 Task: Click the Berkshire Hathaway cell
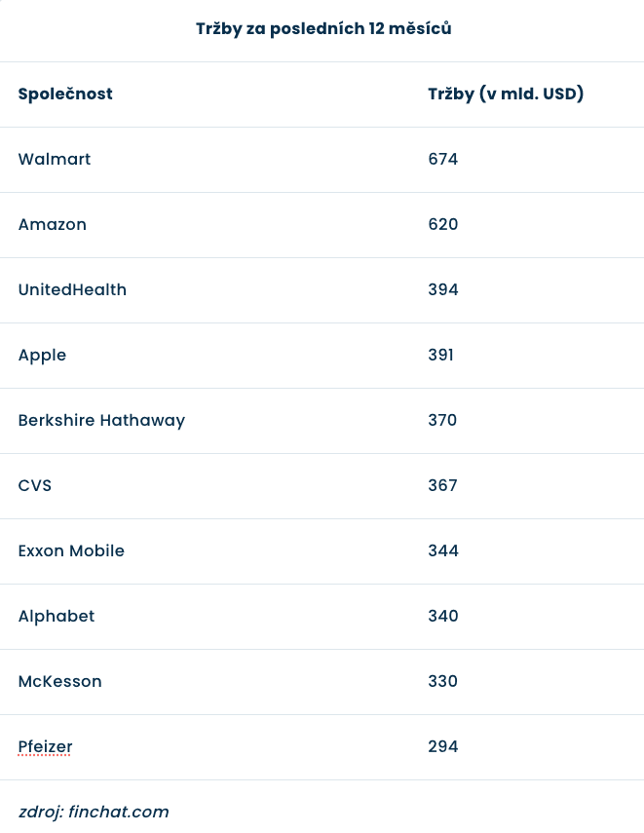click(x=101, y=421)
